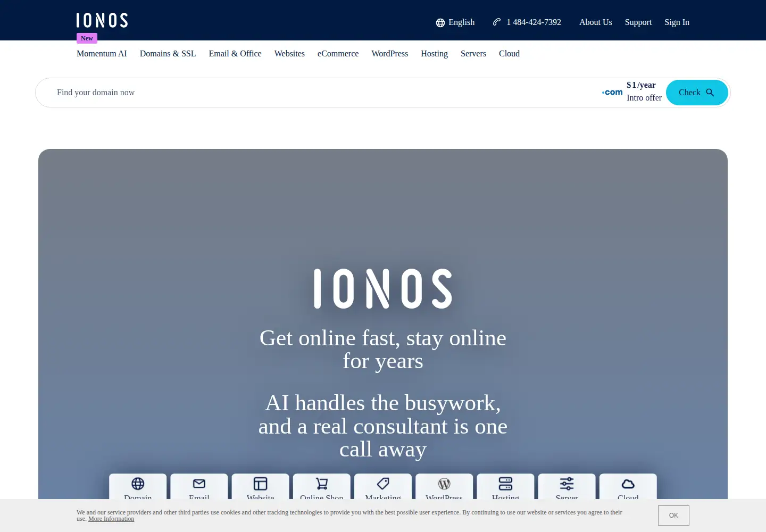Click the phone handset icon
The height and width of the screenshot is (532, 766).
[x=497, y=22]
